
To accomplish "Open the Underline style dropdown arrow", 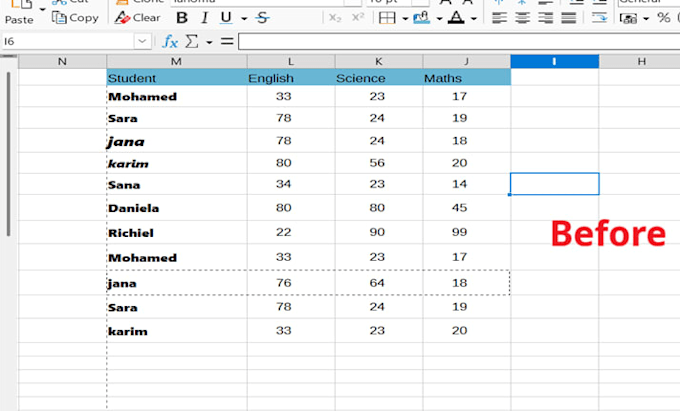I will click(x=244, y=19).
